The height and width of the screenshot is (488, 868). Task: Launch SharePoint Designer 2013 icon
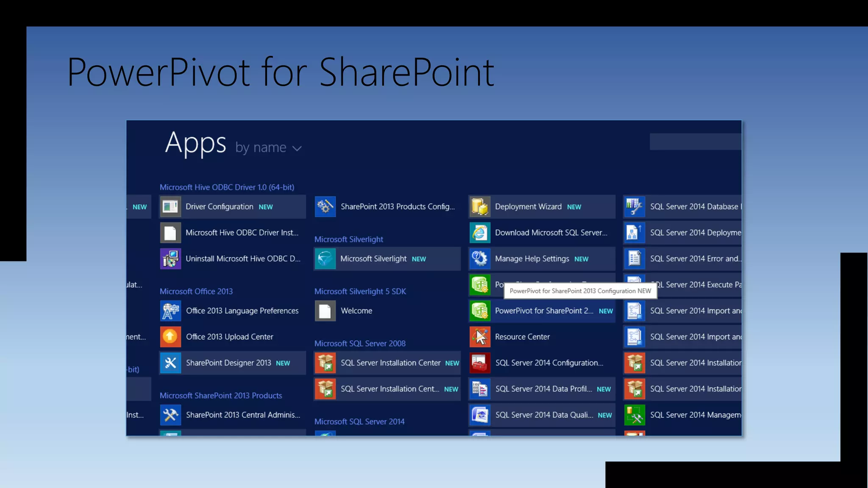click(170, 363)
